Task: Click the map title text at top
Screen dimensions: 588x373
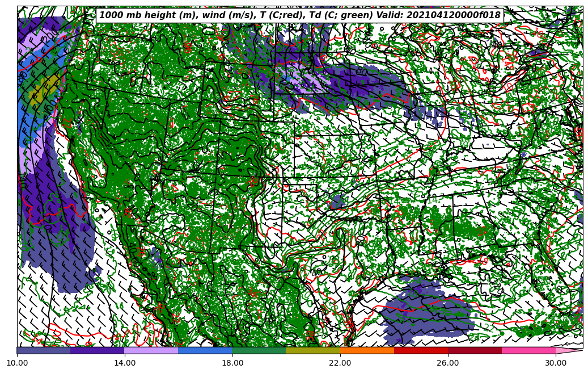Action: [x=300, y=15]
